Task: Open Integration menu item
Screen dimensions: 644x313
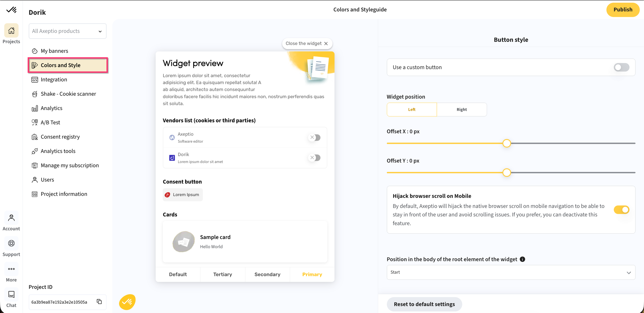Action: (x=68, y=80)
